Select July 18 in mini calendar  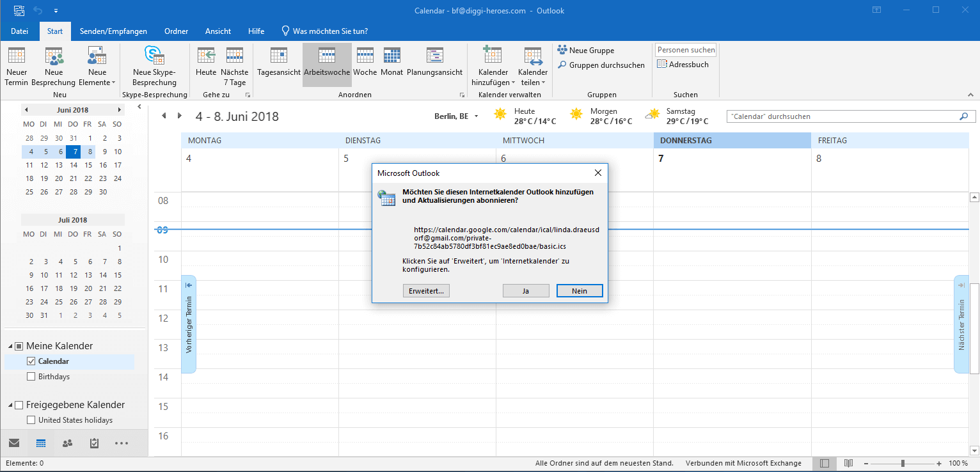(59, 288)
